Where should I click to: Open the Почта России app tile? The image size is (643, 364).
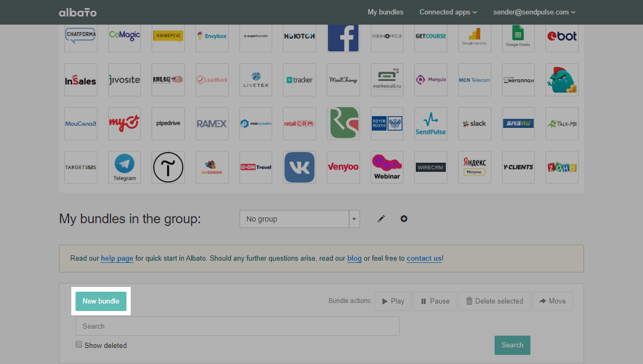(x=387, y=124)
